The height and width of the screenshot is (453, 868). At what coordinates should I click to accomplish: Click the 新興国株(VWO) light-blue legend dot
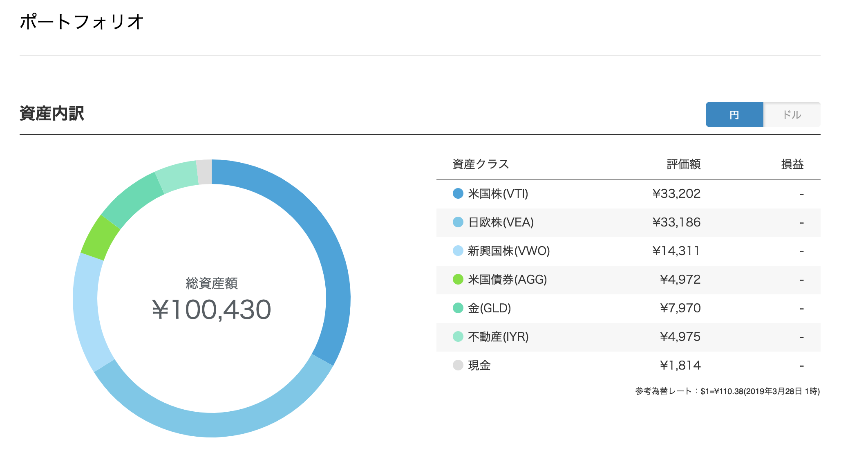click(458, 251)
